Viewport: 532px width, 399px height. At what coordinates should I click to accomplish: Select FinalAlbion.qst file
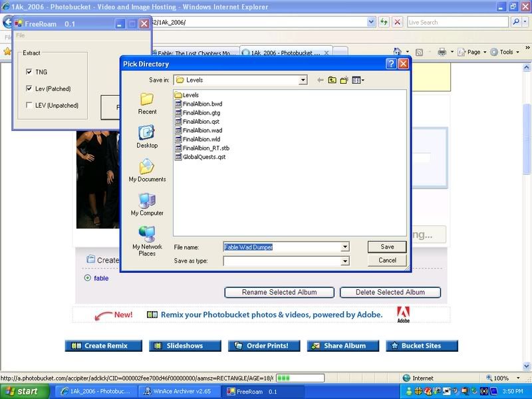[197, 122]
